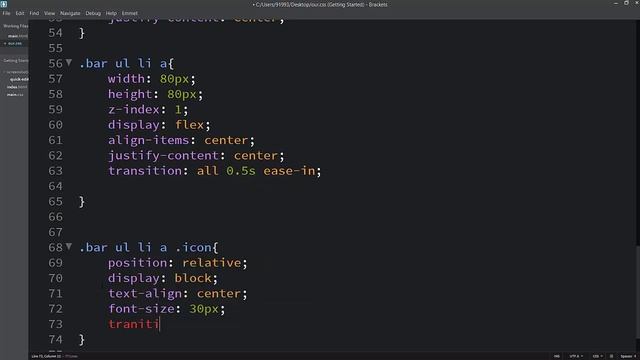Open the File menu
Image resolution: width=640 pixels, height=360 pixels.
click(x=6, y=13)
